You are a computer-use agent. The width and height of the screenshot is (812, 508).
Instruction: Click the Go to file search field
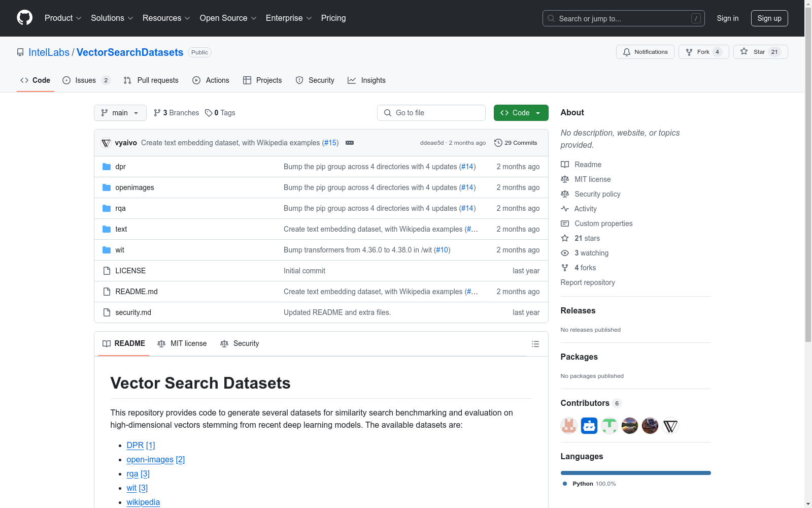click(431, 113)
